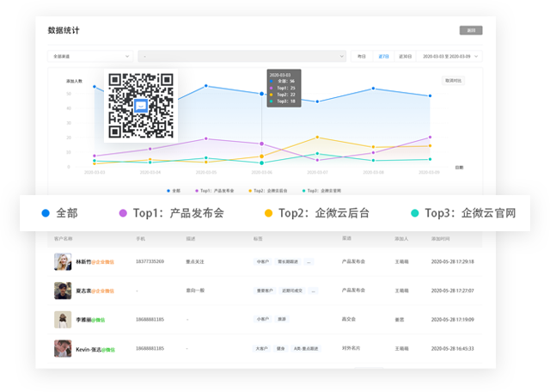550x392 pixels.
Task: Select the 近7日 time range tab
Action: [383, 57]
